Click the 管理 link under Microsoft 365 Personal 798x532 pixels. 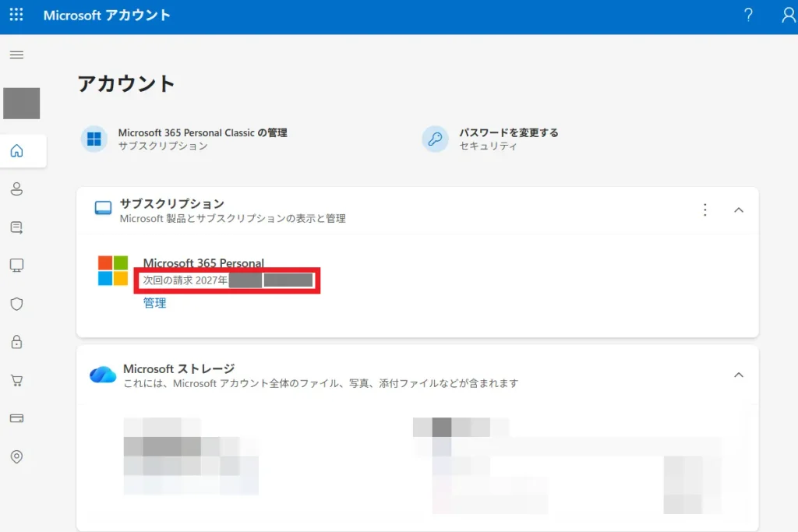(155, 303)
